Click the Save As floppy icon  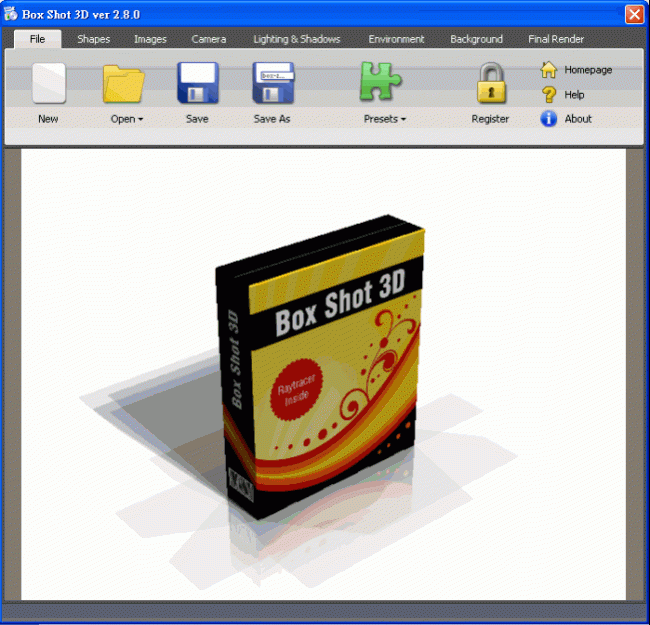[272, 84]
